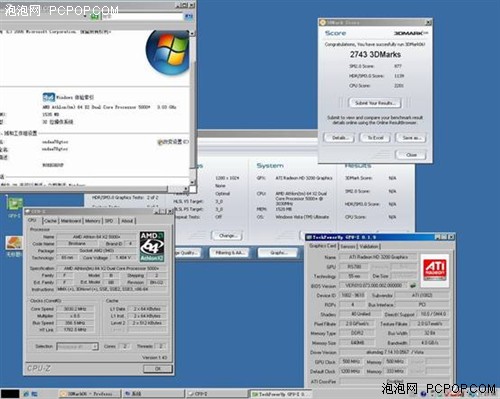Click the To Excel button in 3DMark Score

tap(375, 138)
